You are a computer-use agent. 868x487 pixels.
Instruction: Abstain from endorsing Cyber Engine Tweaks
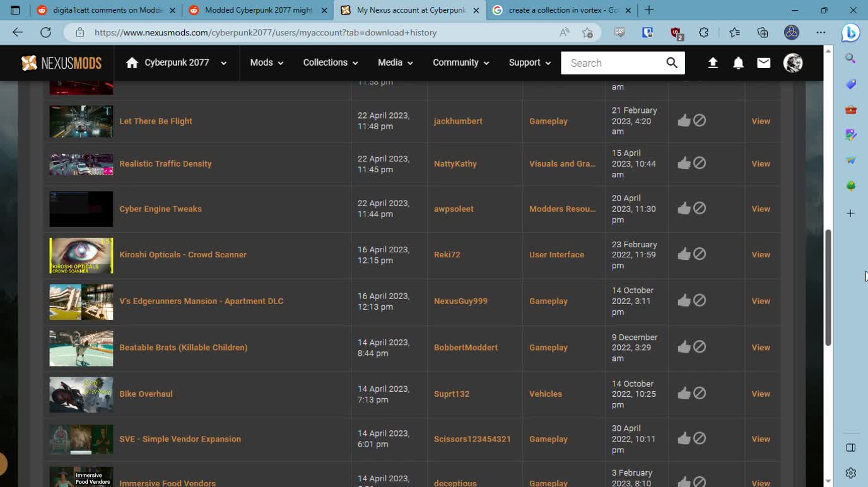coord(700,208)
